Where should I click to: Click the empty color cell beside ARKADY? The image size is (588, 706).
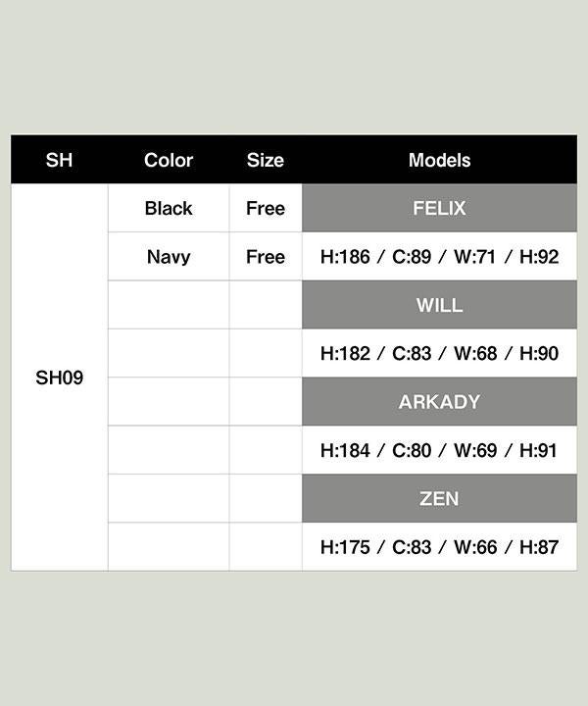[x=169, y=402]
